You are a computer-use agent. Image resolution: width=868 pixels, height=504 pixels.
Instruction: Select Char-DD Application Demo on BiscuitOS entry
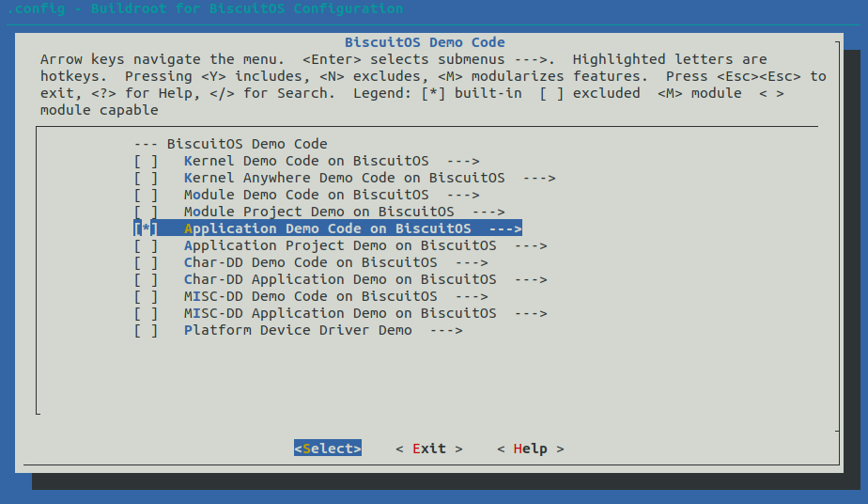340,279
